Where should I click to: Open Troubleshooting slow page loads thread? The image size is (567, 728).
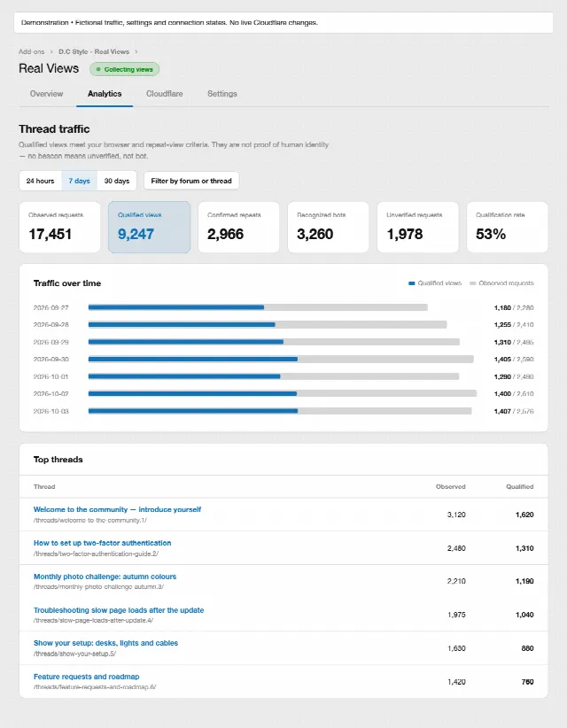(x=119, y=610)
